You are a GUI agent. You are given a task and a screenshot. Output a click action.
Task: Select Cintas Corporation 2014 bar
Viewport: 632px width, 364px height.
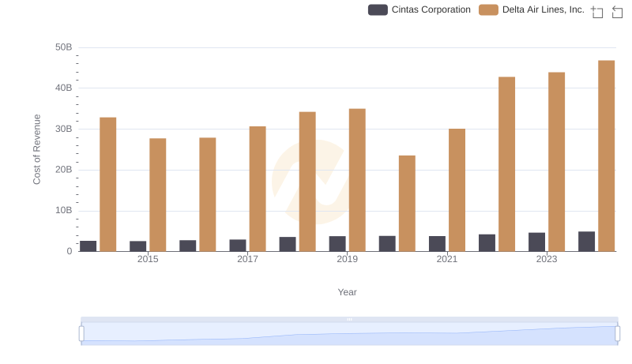tap(88, 246)
